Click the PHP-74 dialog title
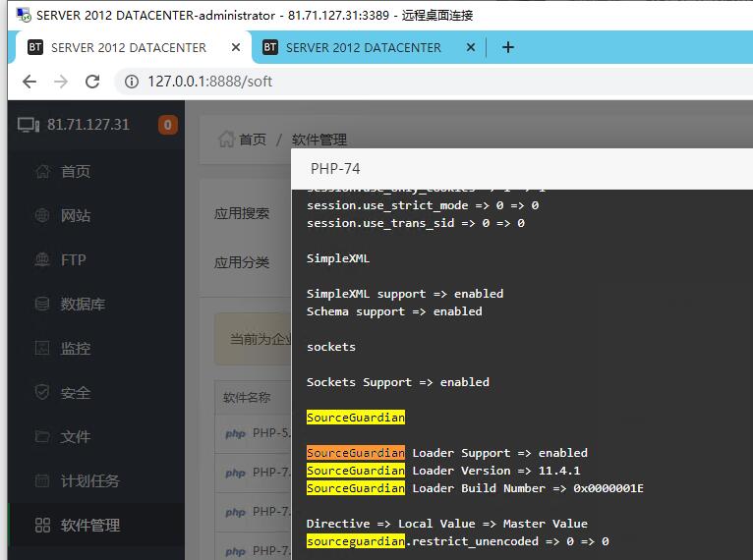753x560 pixels. [x=335, y=169]
